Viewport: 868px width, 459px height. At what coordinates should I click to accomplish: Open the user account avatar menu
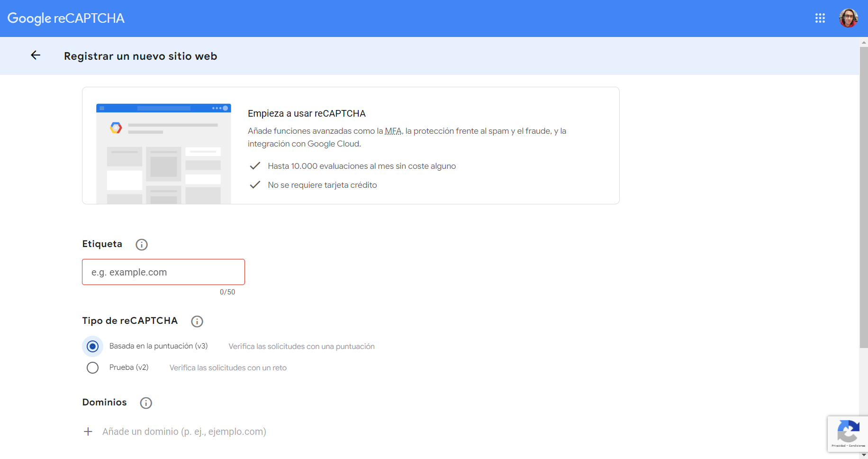849,18
